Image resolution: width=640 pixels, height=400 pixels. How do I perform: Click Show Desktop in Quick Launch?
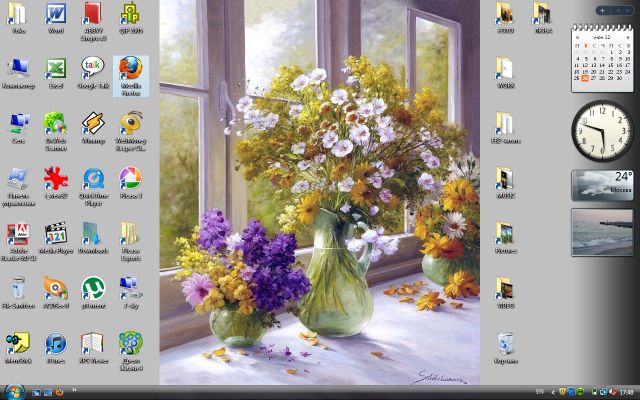[x=36, y=393]
